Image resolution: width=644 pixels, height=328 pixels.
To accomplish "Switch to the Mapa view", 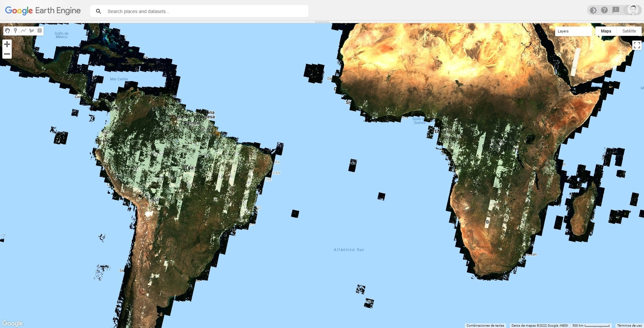I will point(606,31).
